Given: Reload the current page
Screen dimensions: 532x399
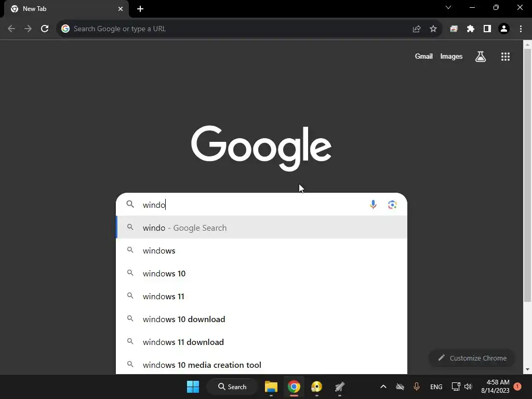Looking at the screenshot, I should 45,29.
